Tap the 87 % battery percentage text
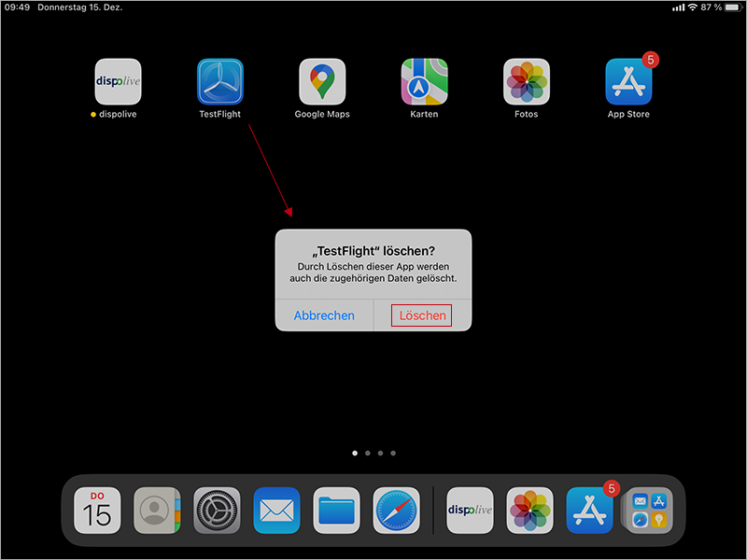The image size is (747, 560). point(712,7)
